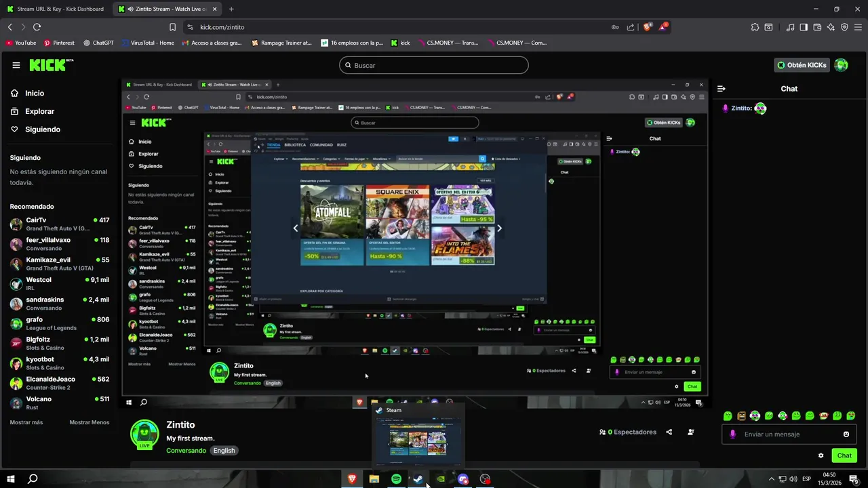Viewport: 868px width, 488px height.
Task: Open the Kick hamburger sidebar menu
Action: (16, 65)
